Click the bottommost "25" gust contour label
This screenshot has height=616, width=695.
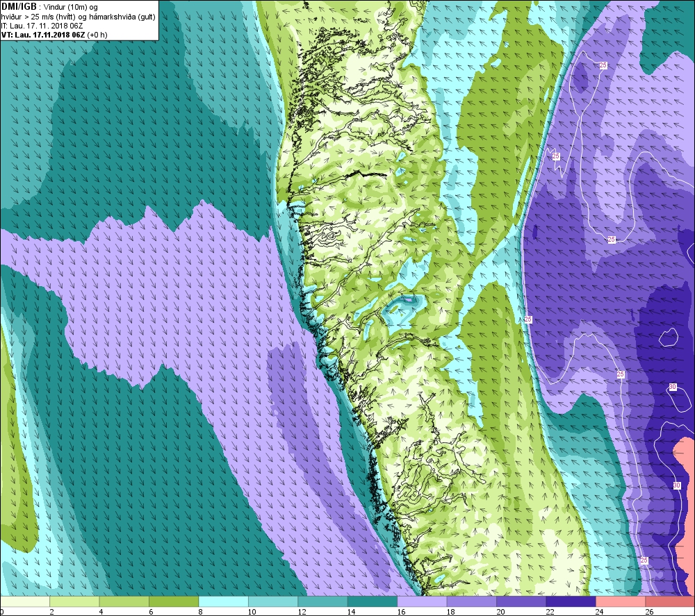[x=644, y=560]
